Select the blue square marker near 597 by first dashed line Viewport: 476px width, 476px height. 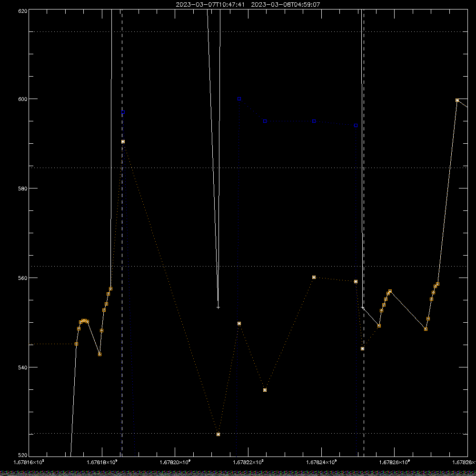[x=123, y=112]
